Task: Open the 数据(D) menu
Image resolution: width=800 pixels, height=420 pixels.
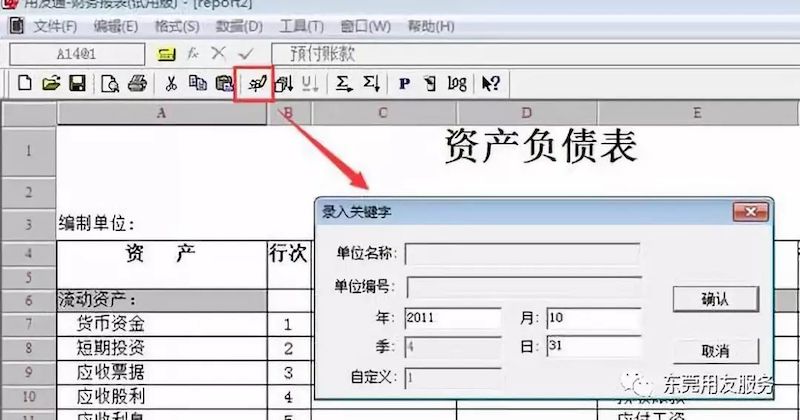Action: pyautogui.click(x=239, y=25)
